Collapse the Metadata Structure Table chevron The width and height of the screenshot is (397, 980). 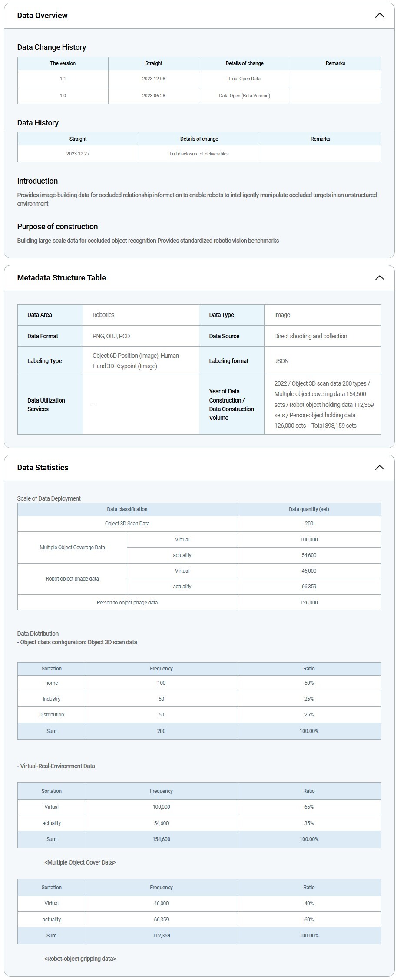pyautogui.click(x=379, y=278)
